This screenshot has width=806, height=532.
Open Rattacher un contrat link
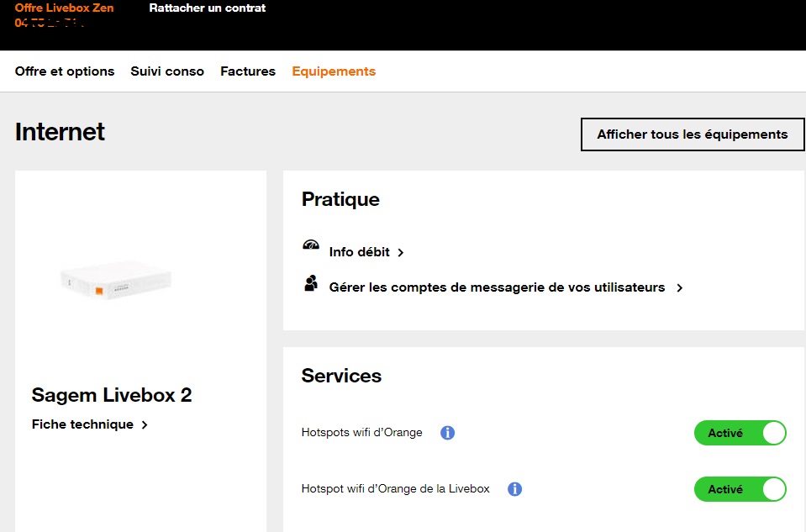coord(208,8)
